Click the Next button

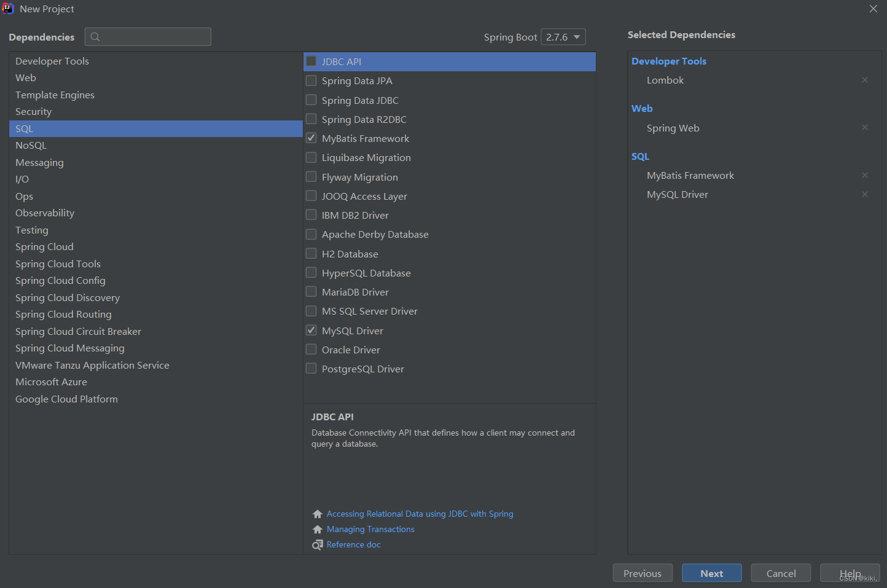(x=711, y=573)
